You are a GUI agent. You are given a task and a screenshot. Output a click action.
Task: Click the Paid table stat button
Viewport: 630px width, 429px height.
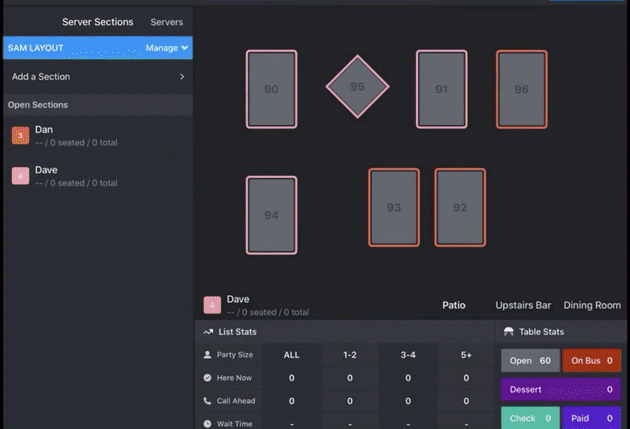(592, 418)
